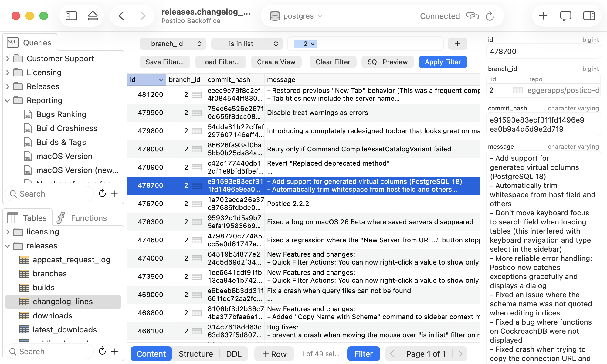Open foreign key icon in row 476700
607x364 pixels.
pos(197,204)
